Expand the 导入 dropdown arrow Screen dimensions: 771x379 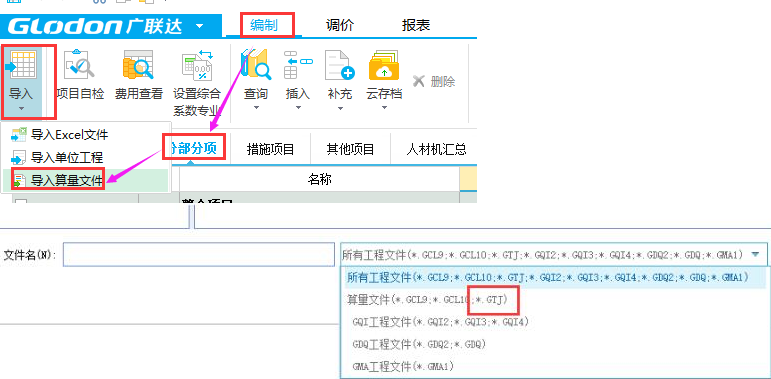click(x=21, y=108)
